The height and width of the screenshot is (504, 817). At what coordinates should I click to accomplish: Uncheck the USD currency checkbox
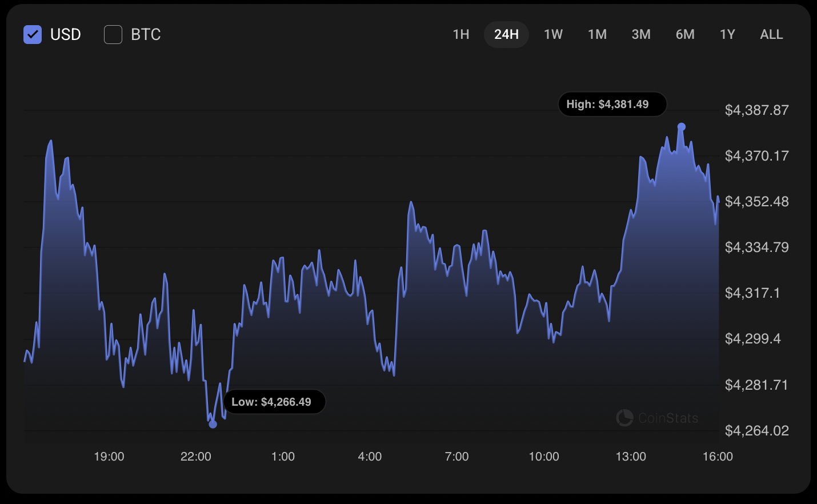click(33, 35)
